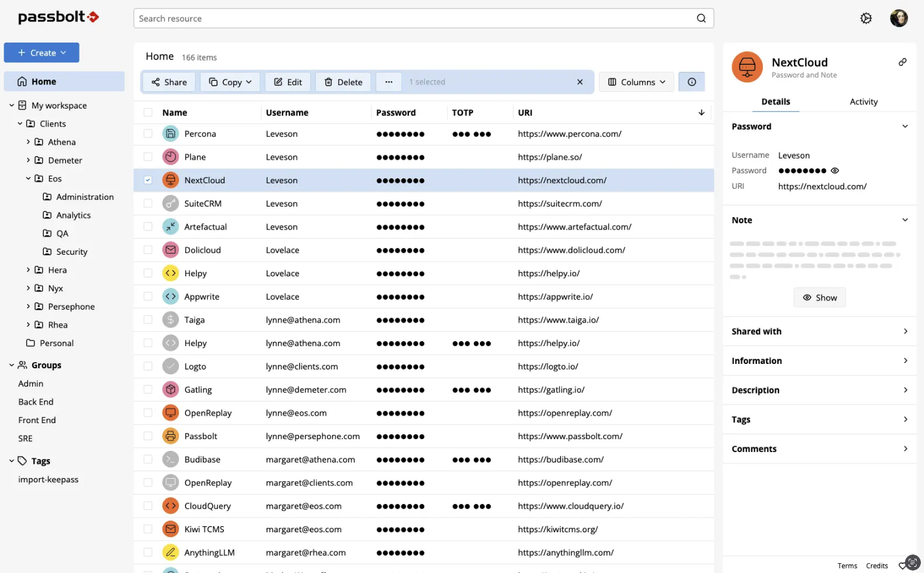Click the SuiteCRM resource icon
924x573 pixels.
tap(171, 204)
